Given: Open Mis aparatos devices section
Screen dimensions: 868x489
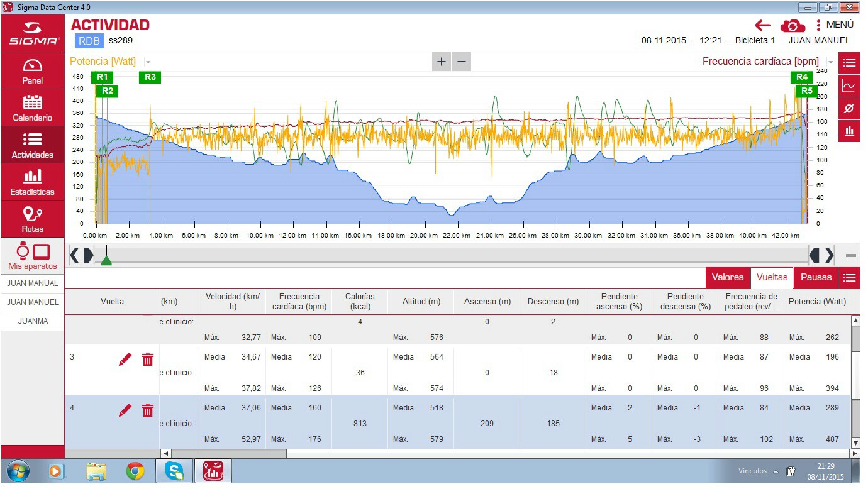Looking at the screenshot, I should tap(33, 256).
